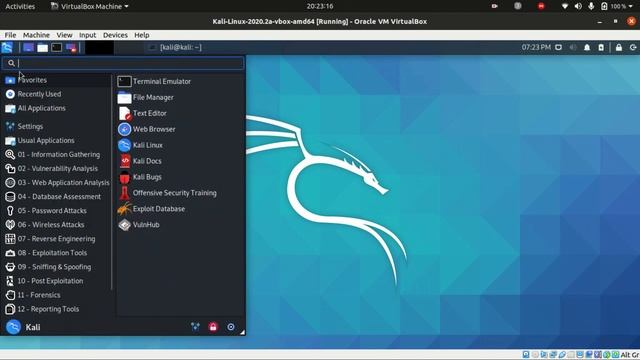Viewport: 640px width, 360px height.
Task: Launch Text Editor from favorites
Action: click(x=180, y=113)
